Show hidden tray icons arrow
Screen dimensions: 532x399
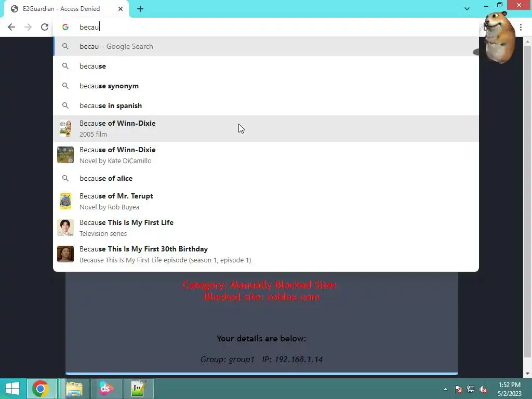tap(445, 389)
